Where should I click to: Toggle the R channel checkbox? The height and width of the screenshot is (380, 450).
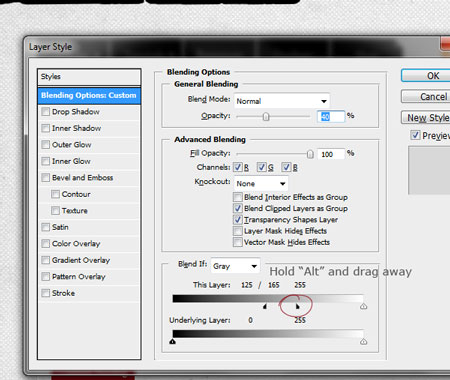click(238, 167)
